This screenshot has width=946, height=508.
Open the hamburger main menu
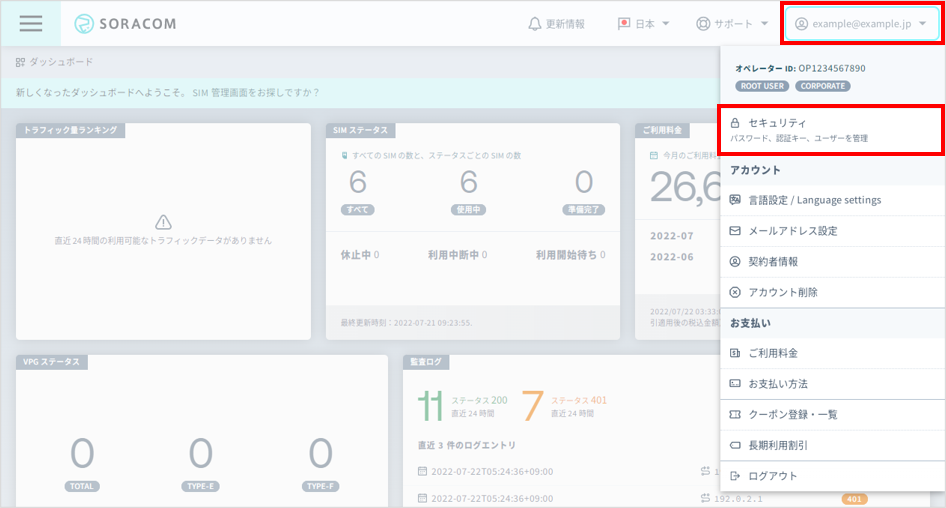click(30, 24)
